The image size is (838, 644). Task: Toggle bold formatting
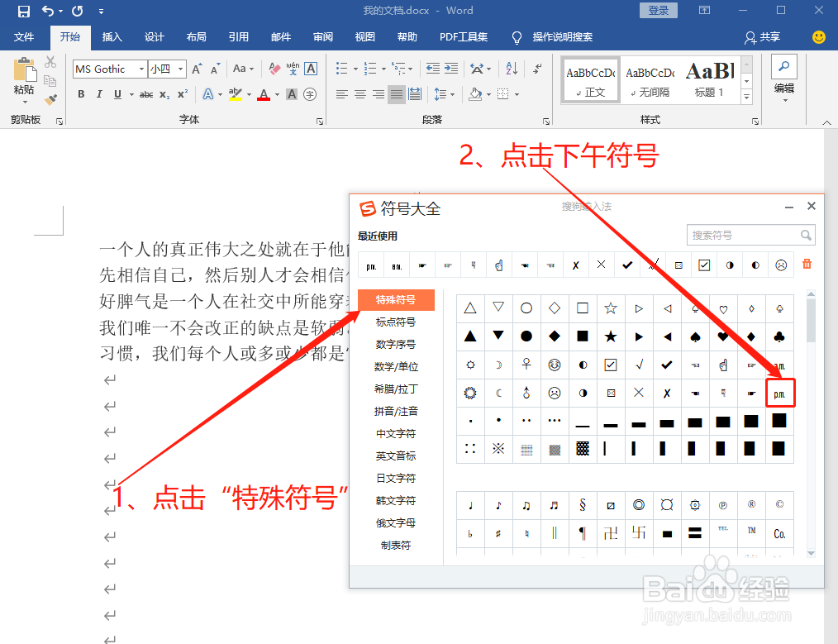(x=80, y=93)
